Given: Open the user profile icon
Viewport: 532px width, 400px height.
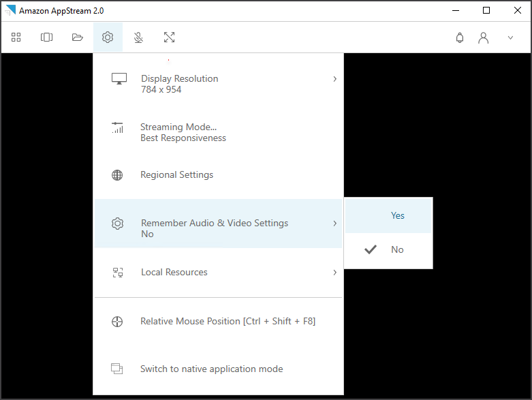Looking at the screenshot, I should [x=484, y=38].
